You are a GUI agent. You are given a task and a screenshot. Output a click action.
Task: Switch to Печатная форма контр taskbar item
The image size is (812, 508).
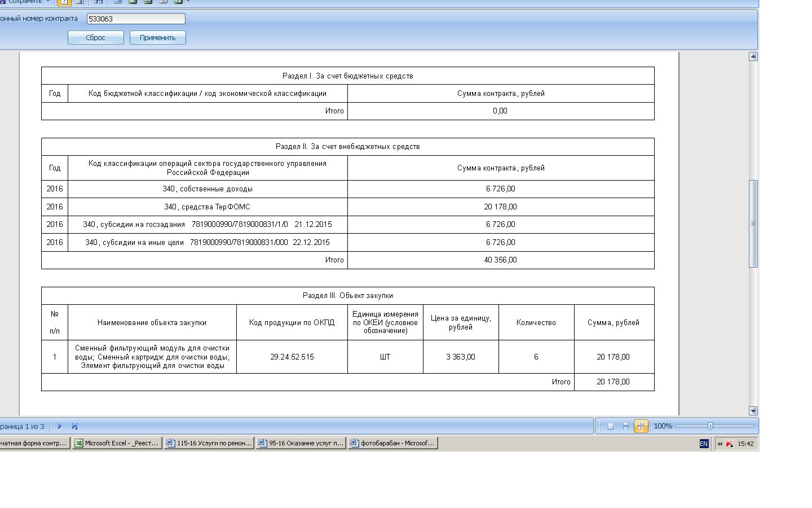tap(34, 443)
